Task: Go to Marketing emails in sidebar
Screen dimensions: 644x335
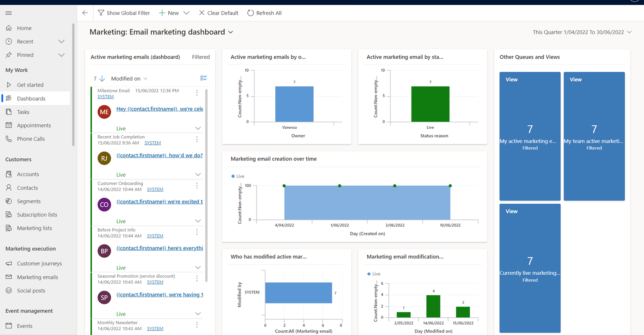Action: [37, 277]
